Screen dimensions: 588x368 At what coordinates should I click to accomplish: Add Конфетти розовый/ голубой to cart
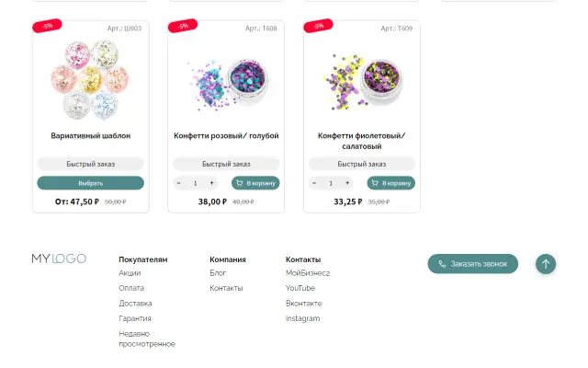pyautogui.click(x=255, y=183)
